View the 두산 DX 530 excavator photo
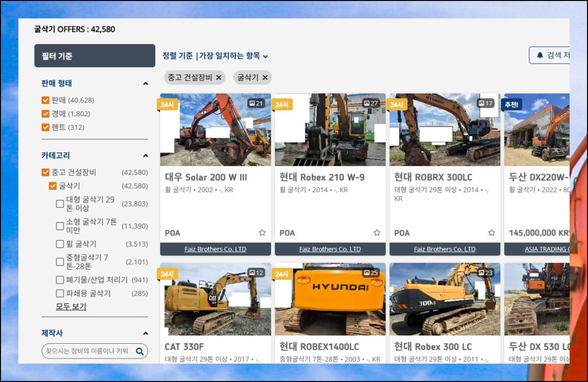This screenshot has width=588, height=382. coord(537,299)
